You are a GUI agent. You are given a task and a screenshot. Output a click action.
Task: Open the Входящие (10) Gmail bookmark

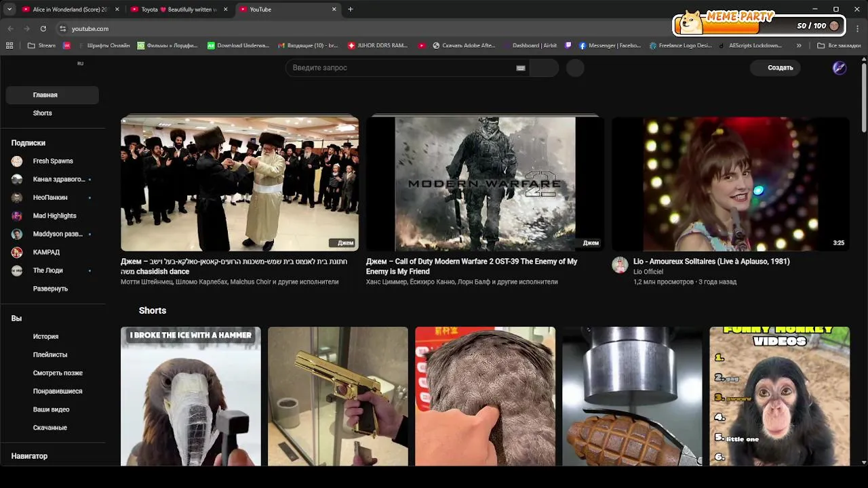tap(308, 45)
